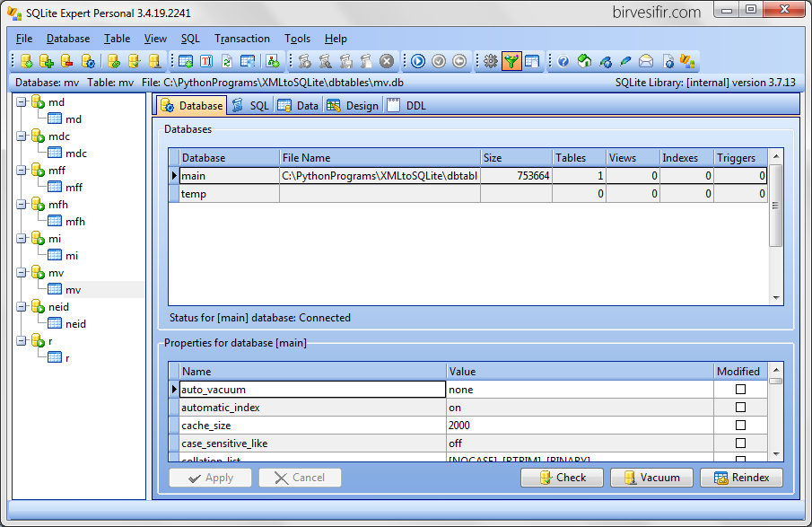This screenshot has width=812, height=527.
Task: Toggle the cache_size Modified checkbox
Action: (738, 425)
